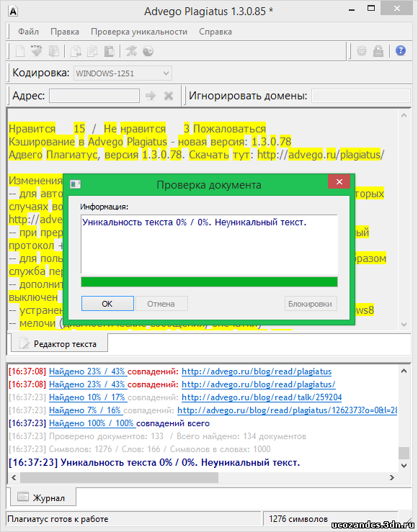The image size is (418, 532).
Task: Click Найдено 7% / 16% log entry
Action: [x=86, y=410]
